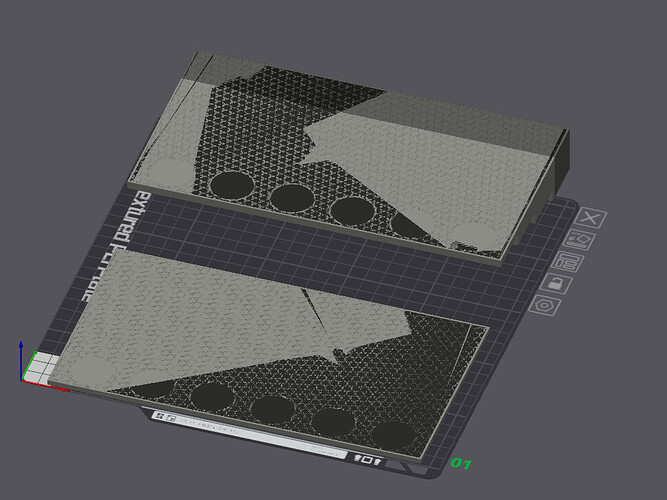Click the white origin corner square of bed

(40, 366)
